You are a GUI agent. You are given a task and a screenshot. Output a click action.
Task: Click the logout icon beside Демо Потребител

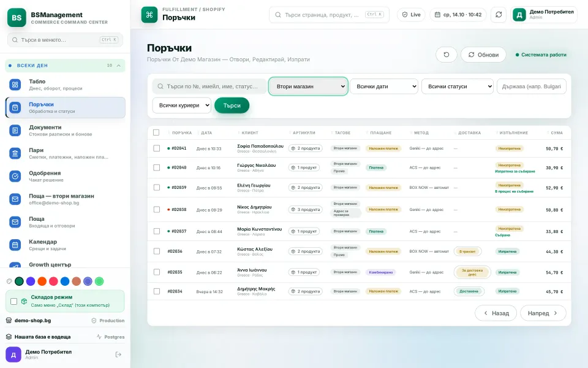tap(118, 355)
